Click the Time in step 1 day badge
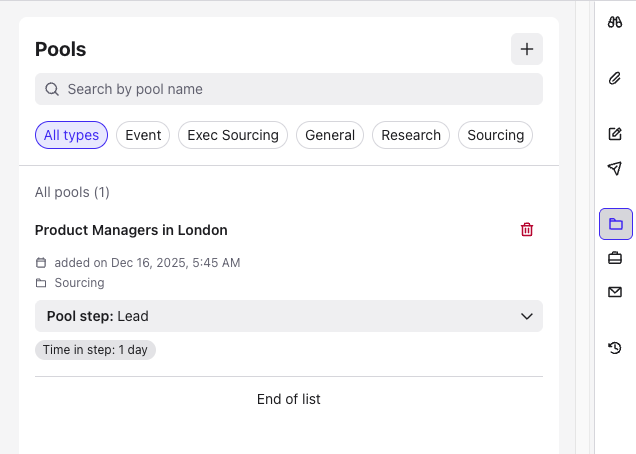Screen dimensions: 636x454 point(95,350)
